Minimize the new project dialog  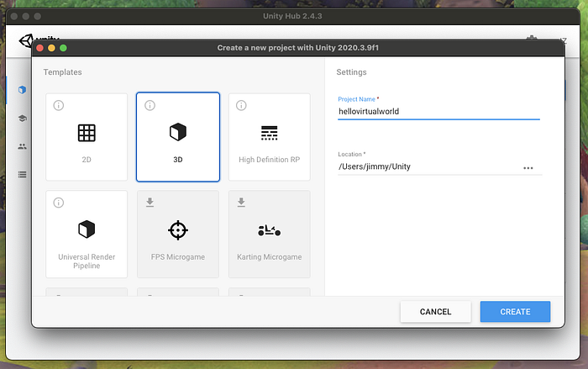tap(52, 48)
